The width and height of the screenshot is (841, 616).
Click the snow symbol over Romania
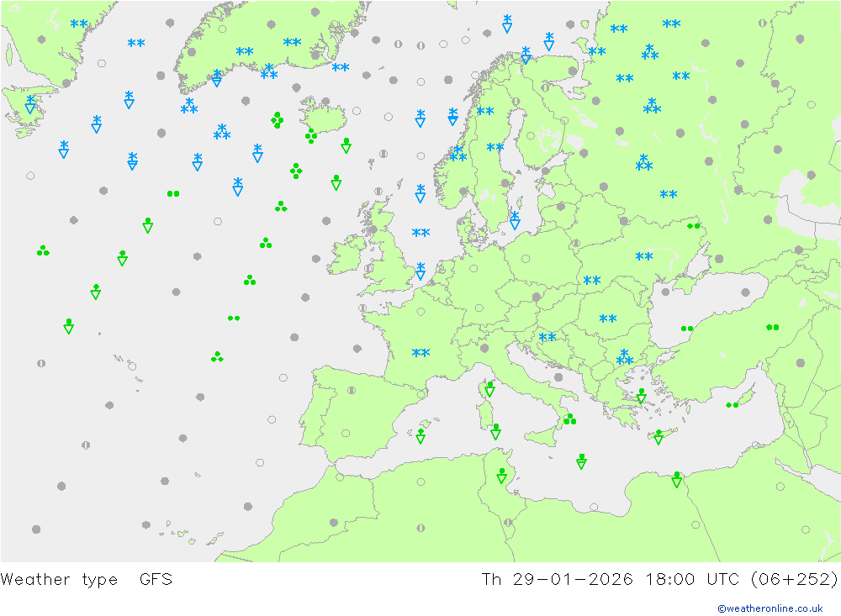coord(608,319)
